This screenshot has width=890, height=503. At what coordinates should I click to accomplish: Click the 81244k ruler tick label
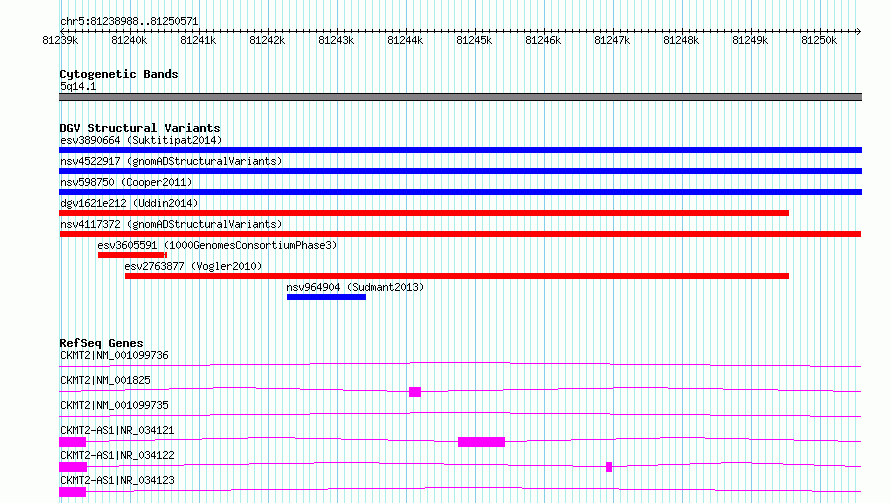405,40
